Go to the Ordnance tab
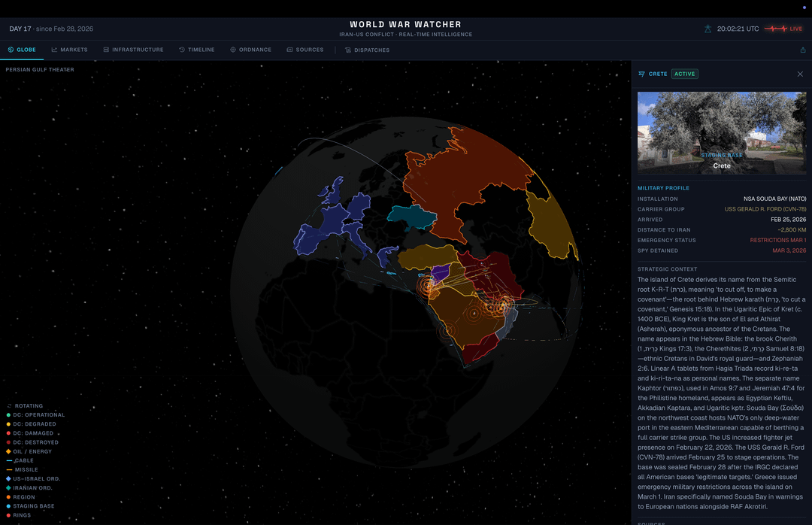The image size is (812, 525). click(250, 50)
